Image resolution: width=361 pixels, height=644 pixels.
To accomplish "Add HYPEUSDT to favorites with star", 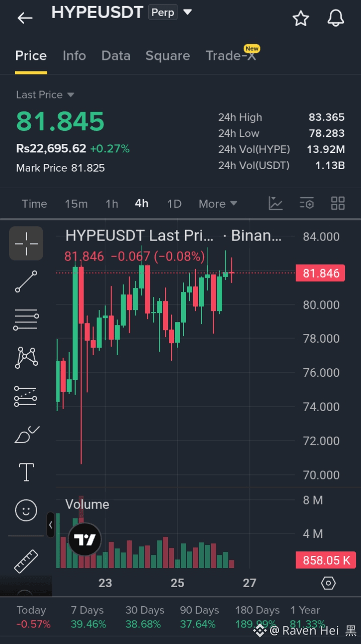I will coord(301,18).
